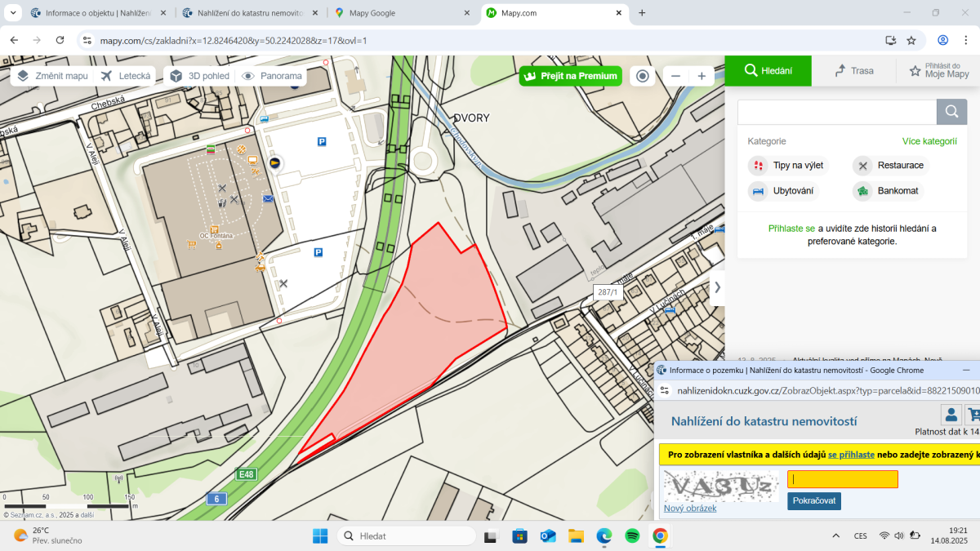Zoom out the map with minus button
The height and width of the screenshot is (551, 980).
[676, 76]
